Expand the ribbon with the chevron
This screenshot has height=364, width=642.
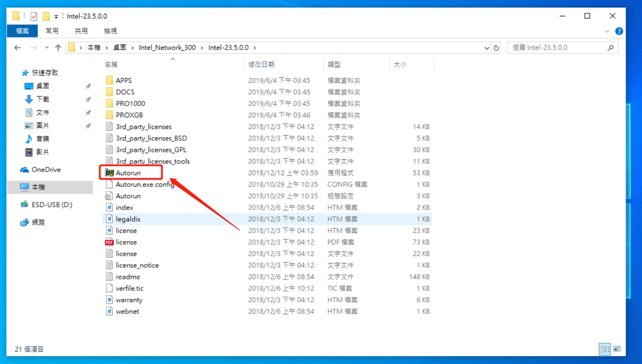[607, 31]
